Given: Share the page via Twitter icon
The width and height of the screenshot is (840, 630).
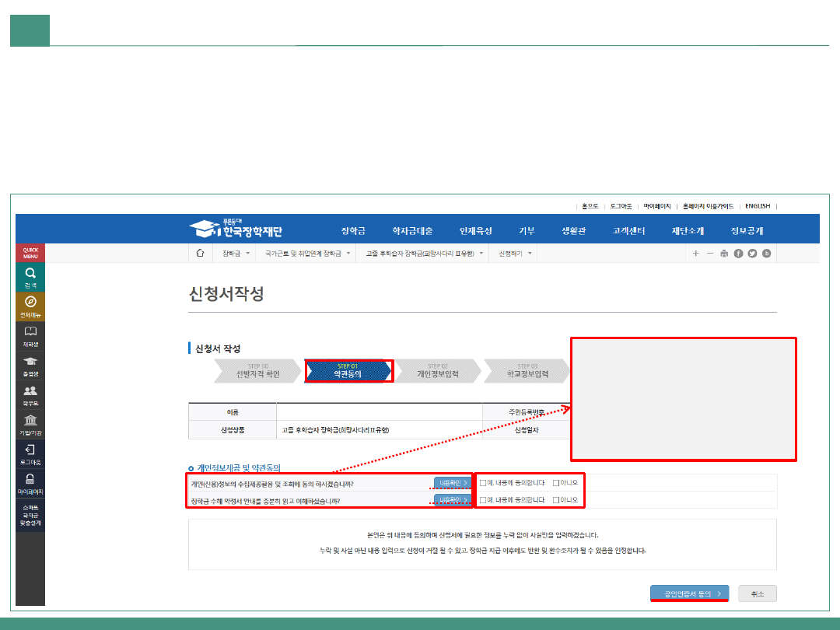Looking at the screenshot, I should point(752,254).
